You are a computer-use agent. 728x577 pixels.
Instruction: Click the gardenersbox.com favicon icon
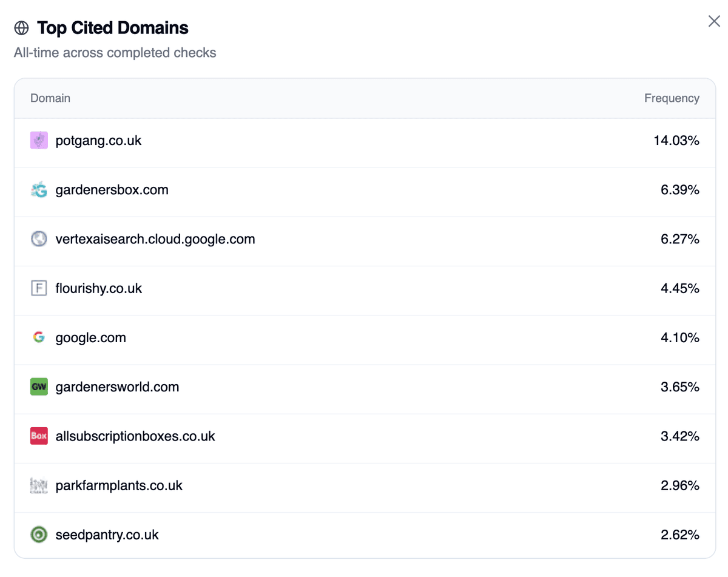[39, 190]
